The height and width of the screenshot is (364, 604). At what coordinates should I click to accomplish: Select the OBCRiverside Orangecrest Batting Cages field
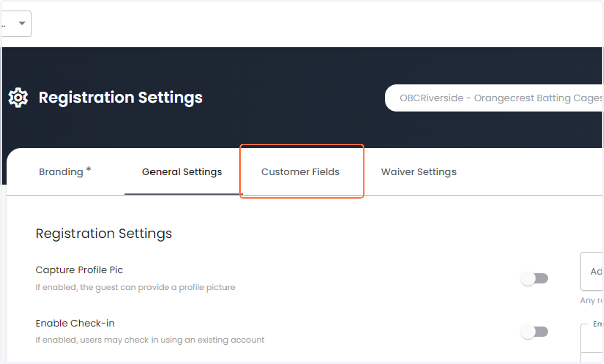494,98
